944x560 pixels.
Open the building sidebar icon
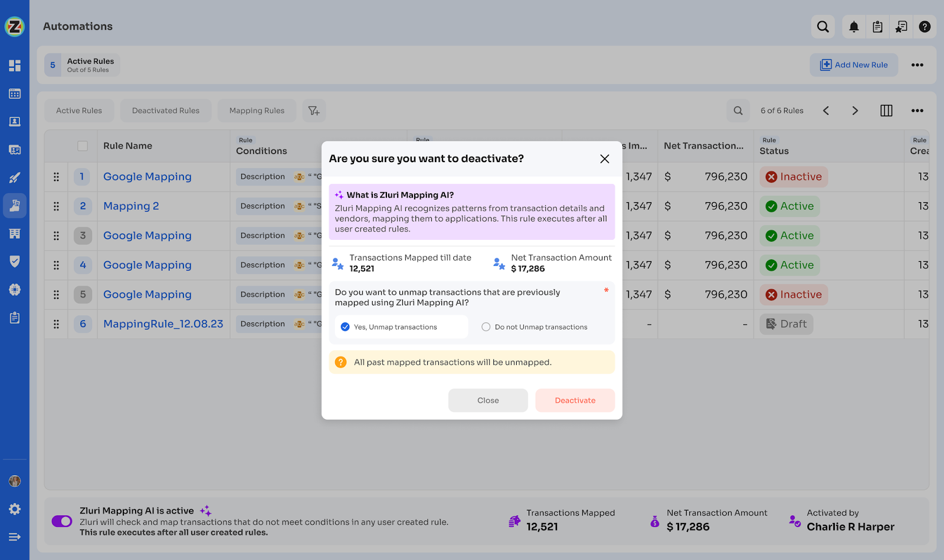15,233
